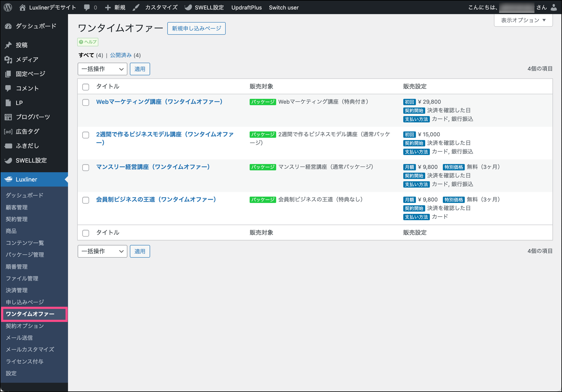Image resolution: width=562 pixels, height=392 pixels.
Task: Open the メディア icon in sidebar
Action: click(x=8, y=60)
